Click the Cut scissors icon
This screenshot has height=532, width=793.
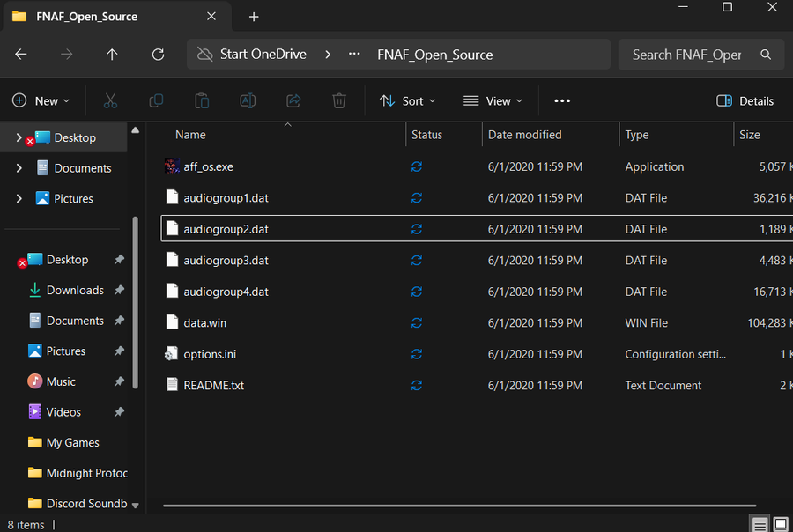[110, 100]
